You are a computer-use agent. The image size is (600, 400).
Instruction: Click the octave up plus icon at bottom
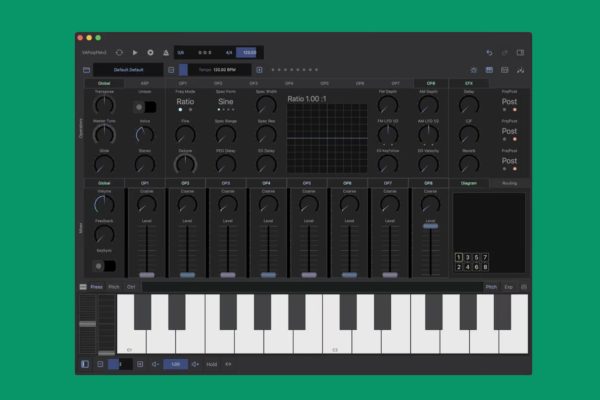140,364
